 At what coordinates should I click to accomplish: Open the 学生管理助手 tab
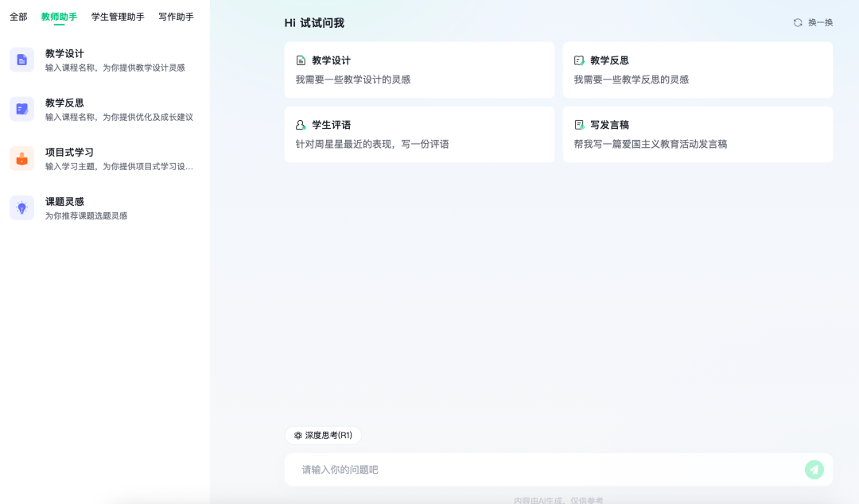[118, 17]
